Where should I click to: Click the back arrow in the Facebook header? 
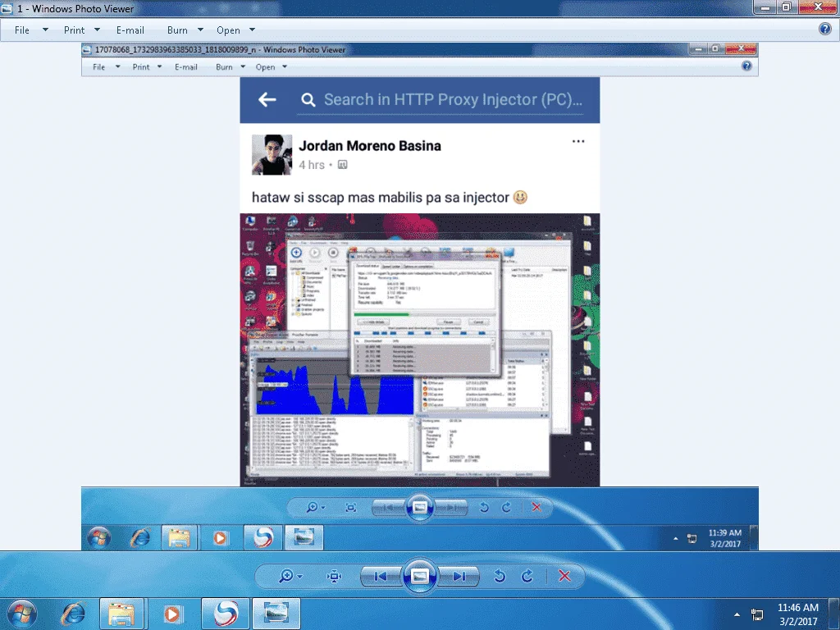pos(267,99)
